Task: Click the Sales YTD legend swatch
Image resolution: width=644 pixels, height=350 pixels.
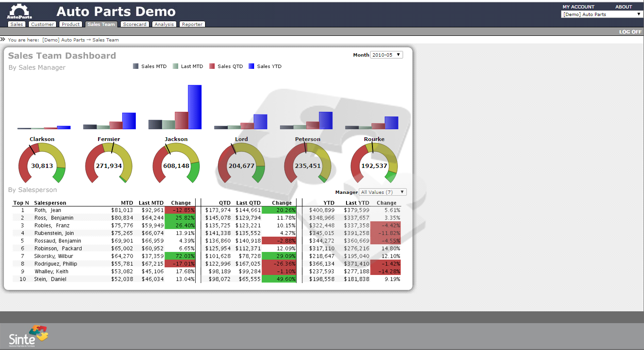Action: [251, 67]
